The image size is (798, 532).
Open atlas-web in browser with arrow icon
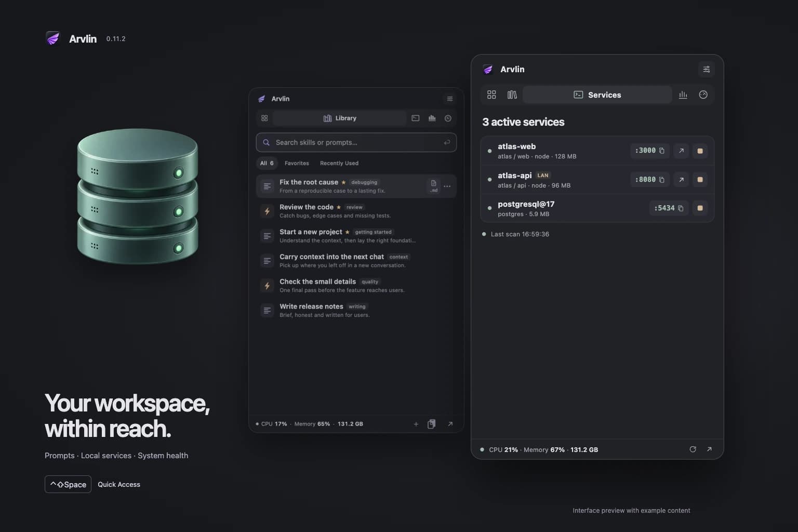pos(681,151)
